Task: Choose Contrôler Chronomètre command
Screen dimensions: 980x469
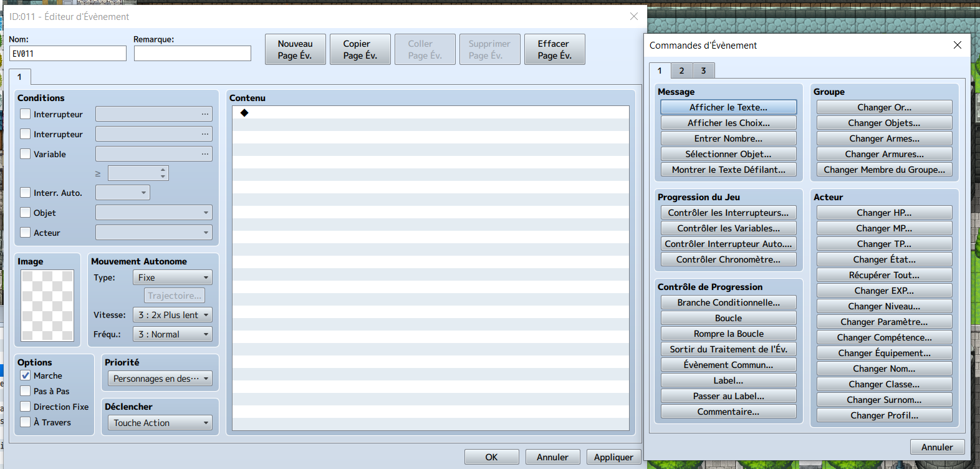Action: point(729,259)
